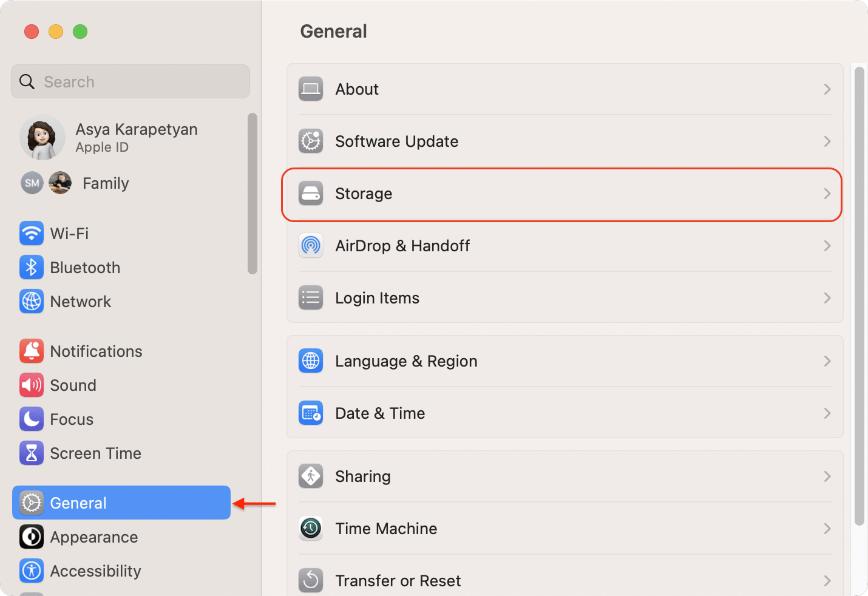Click the Date & Time calendar icon
Screen dimensions: 868x596
311,413
